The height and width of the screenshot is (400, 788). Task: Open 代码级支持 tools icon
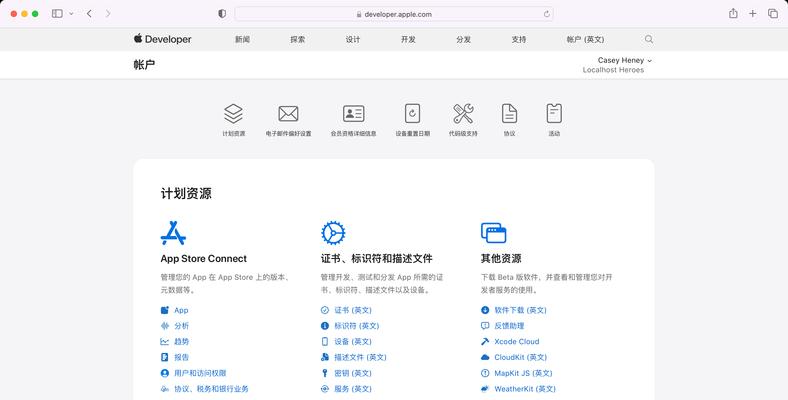point(463,114)
